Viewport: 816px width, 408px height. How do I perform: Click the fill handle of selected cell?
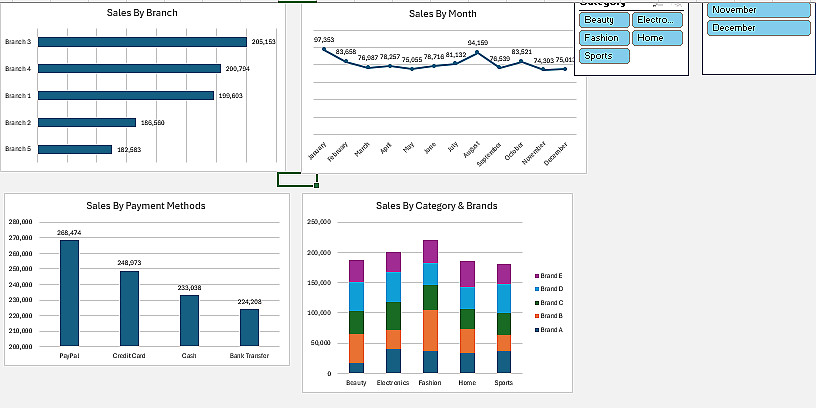tap(316, 185)
